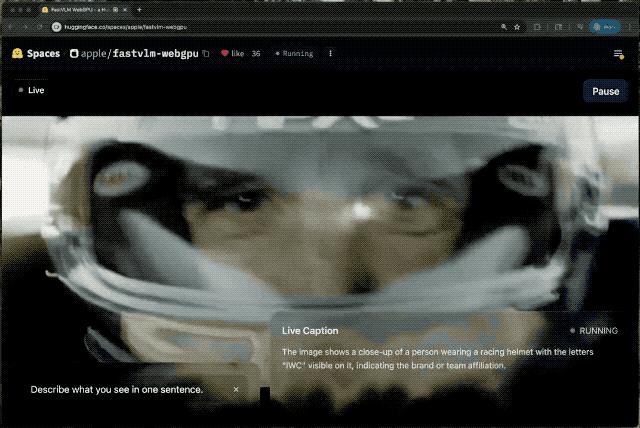Reload the page

point(40,27)
